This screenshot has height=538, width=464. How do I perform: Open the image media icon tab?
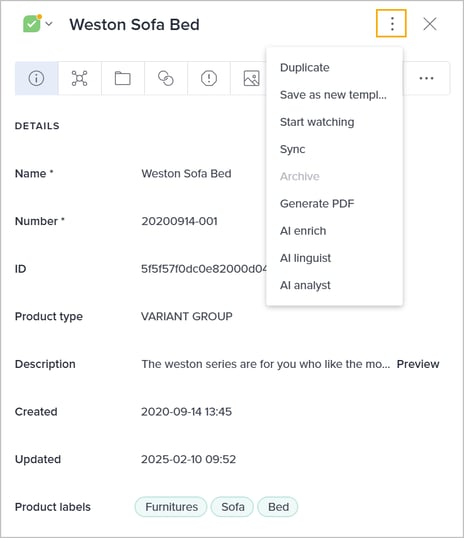tap(251, 78)
